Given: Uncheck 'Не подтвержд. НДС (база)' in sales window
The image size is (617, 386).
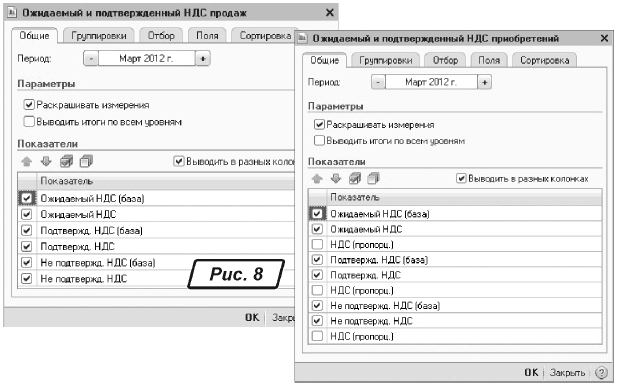Looking at the screenshot, I should tap(26, 262).
